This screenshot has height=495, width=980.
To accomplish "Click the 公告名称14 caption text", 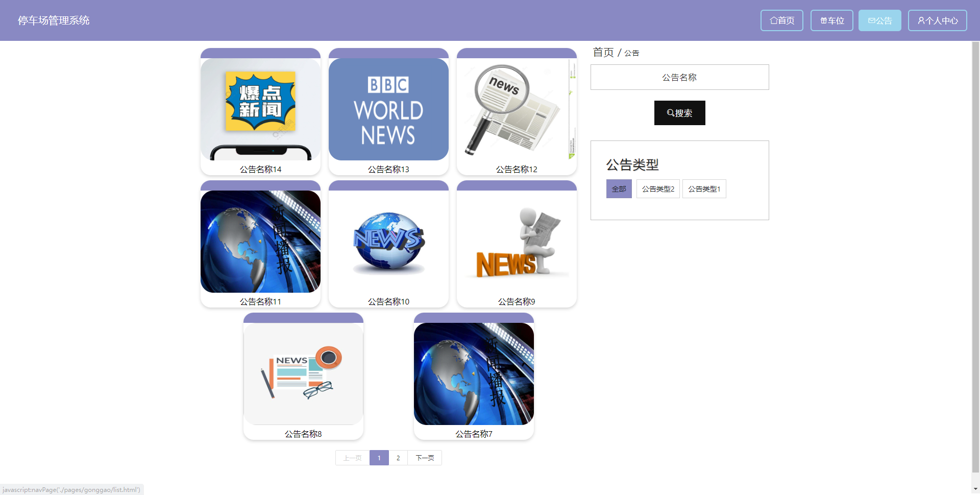I will click(260, 169).
